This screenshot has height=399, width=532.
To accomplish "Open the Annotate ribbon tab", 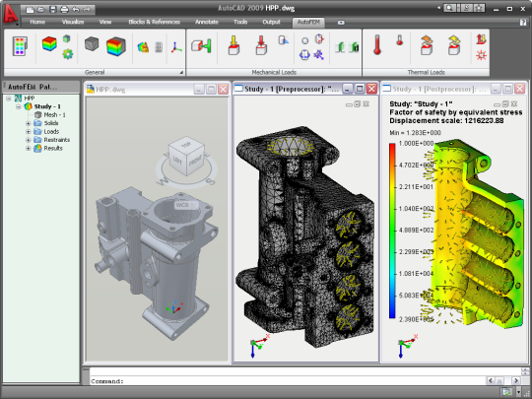I will (207, 22).
